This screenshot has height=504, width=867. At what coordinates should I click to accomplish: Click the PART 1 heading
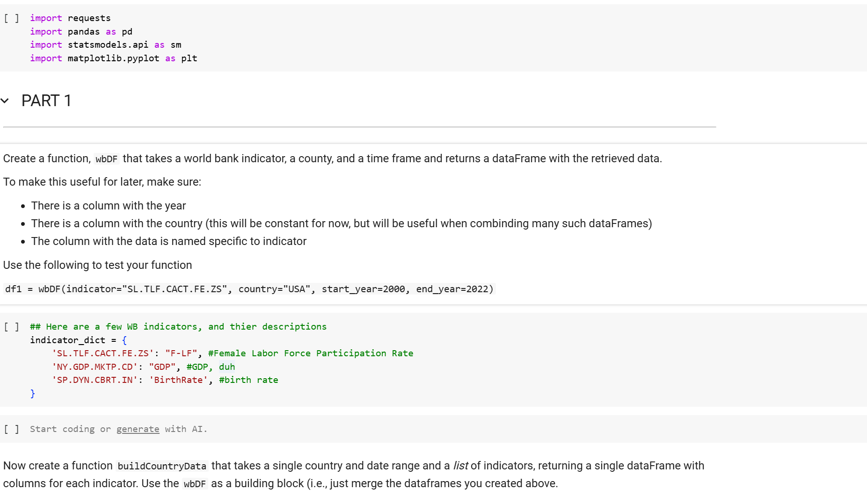(x=46, y=101)
